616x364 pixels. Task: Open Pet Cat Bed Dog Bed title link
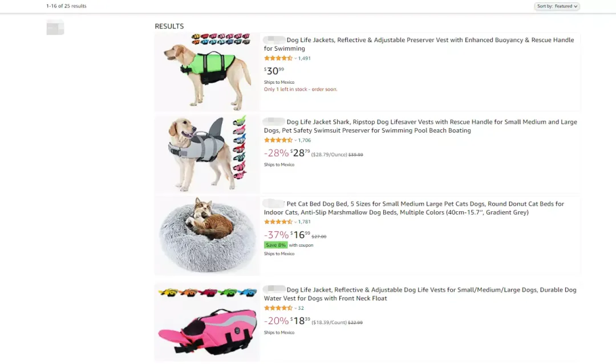(x=414, y=208)
